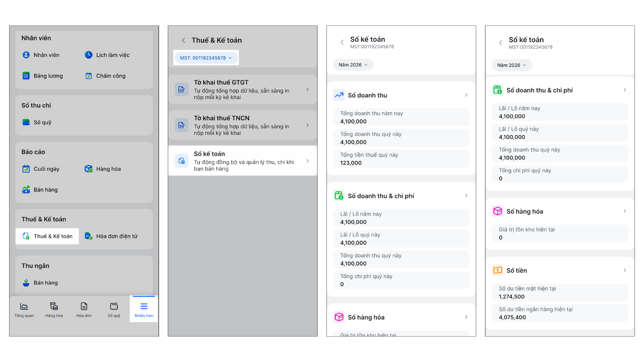Tap the Sổ doanh thu trend-arrow icon

(339, 95)
